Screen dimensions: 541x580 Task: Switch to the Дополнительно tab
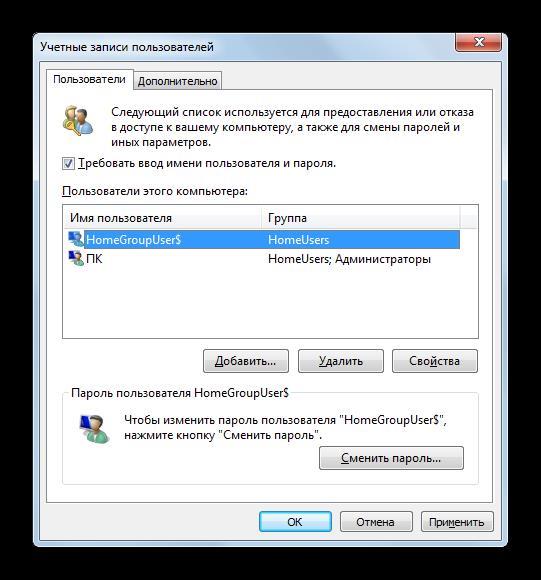point(177,81)
